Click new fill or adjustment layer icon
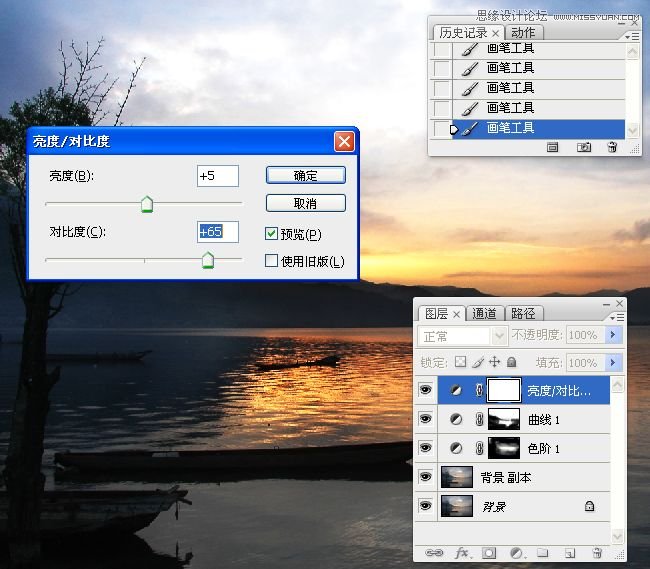The height and width of the screenshot is (569, 650). [x=517, y=553]
